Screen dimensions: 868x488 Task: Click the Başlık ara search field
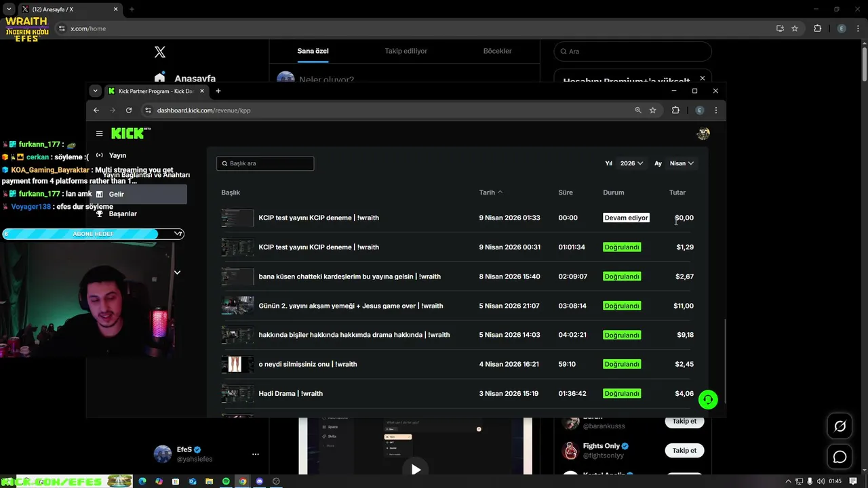265,163
